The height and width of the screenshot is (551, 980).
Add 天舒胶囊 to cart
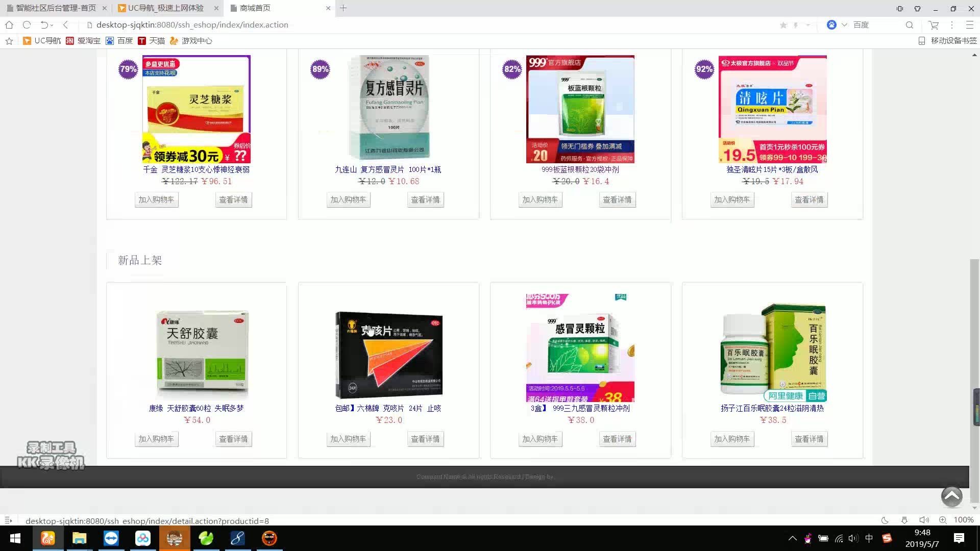pos(156,439)
